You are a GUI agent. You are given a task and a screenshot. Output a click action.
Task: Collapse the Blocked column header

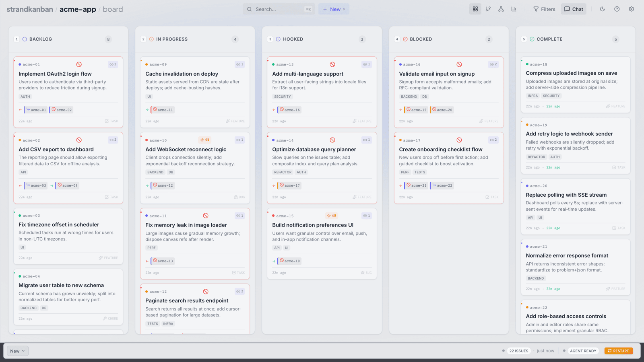421,39
